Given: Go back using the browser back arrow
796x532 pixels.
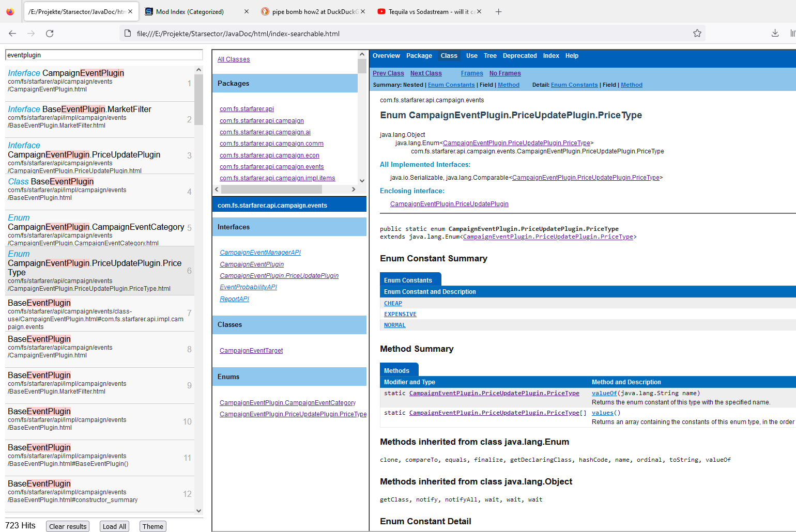Looking at the screenshot, I should point(12,34).
